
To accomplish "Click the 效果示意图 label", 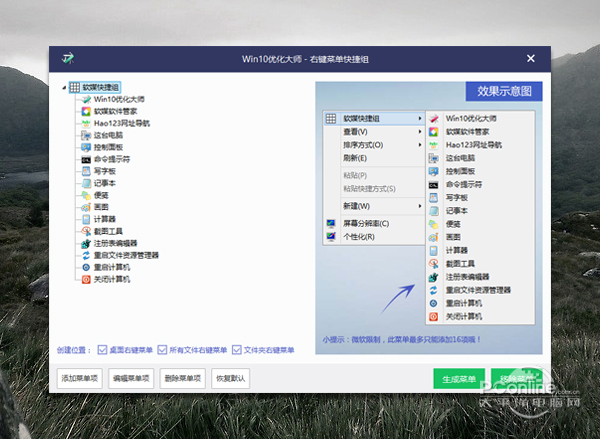I will click(x=504, y=91).
